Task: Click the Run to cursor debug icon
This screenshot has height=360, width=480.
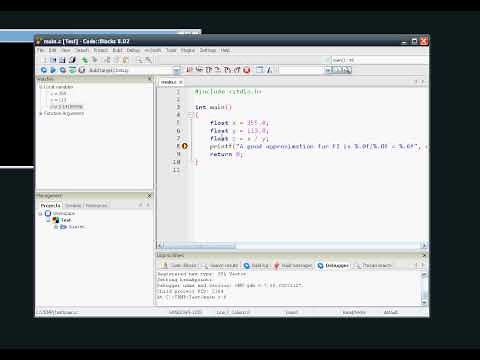Action: [x=199, y=70]
